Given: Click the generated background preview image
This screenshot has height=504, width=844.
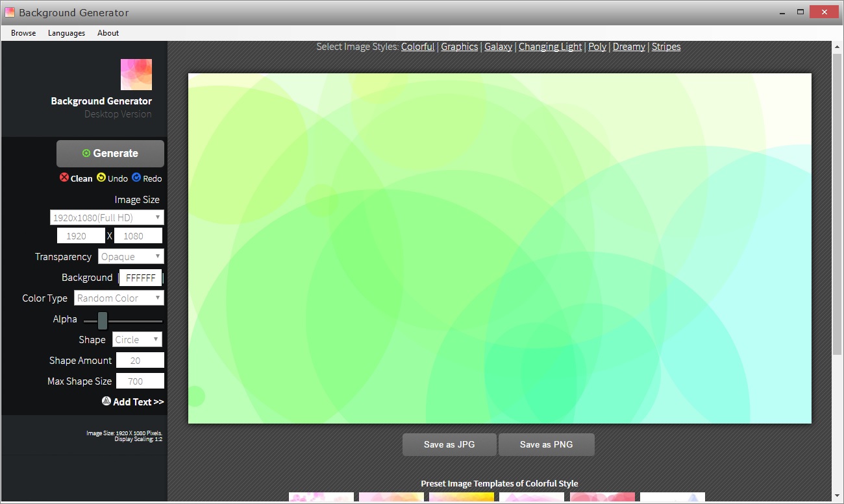Looking at the screenshot, I should tap(499, 248).
